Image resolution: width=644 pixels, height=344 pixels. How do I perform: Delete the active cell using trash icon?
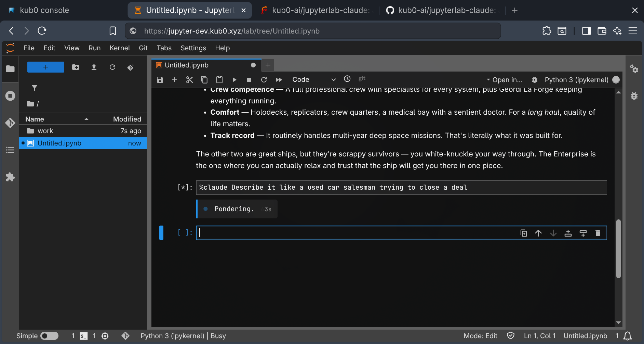pos(598,233)
